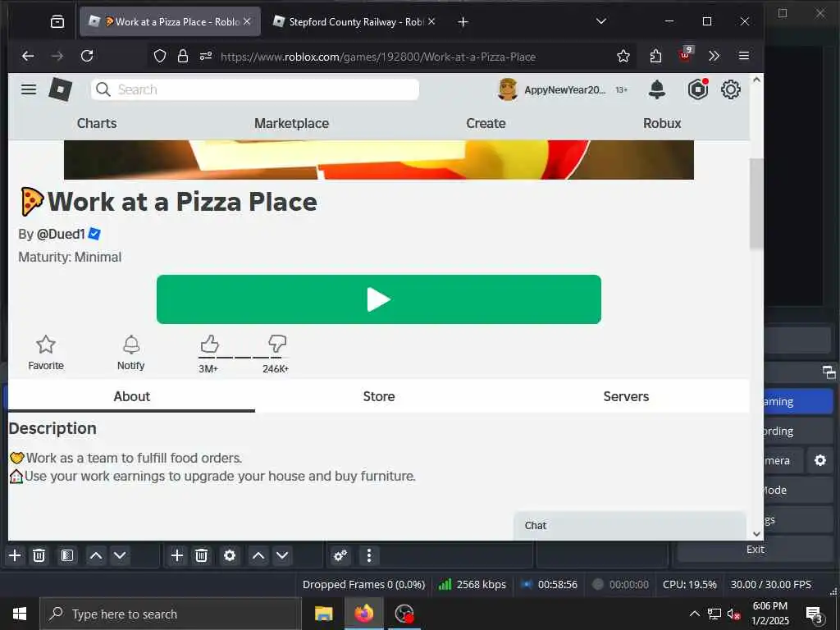Image resolution: width=840 pixels, height=630 pixels.
Task: Bookmark this page with the star
Action: [x=623, y=57]
